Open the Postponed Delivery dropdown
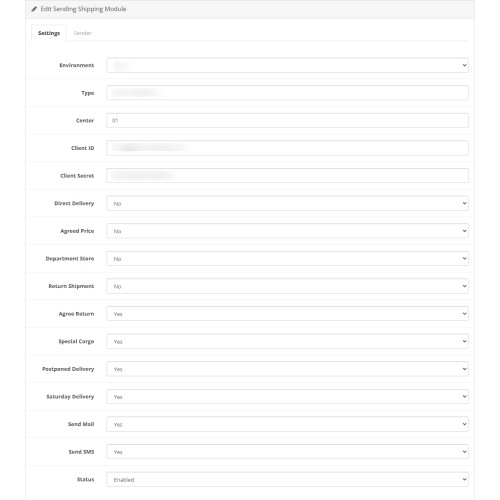Screen dimensions: 500x500 coord(287,369)
